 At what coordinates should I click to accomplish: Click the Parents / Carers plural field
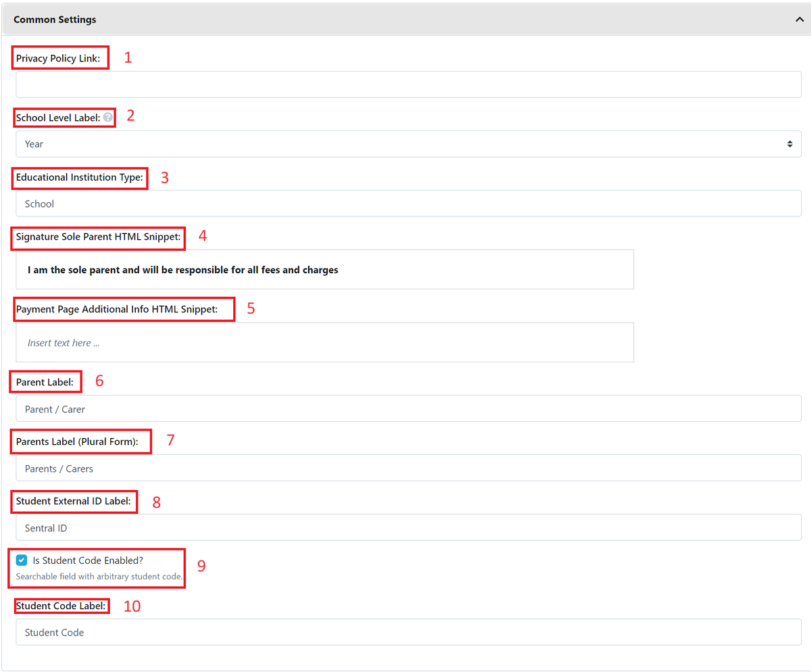coord(405,467)
